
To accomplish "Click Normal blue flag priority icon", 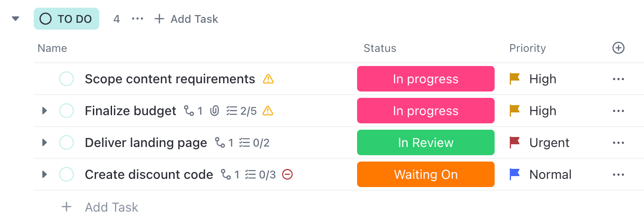I will tap(515, 174).
